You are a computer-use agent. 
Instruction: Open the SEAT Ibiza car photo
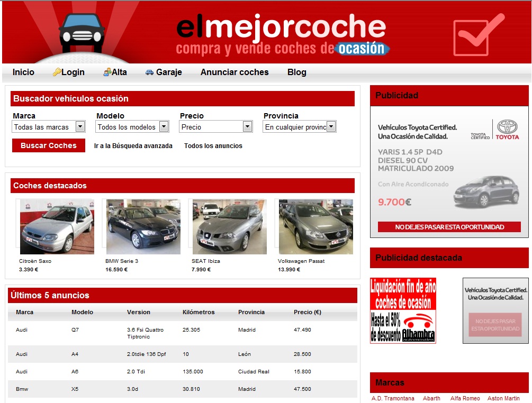point(229,226)
